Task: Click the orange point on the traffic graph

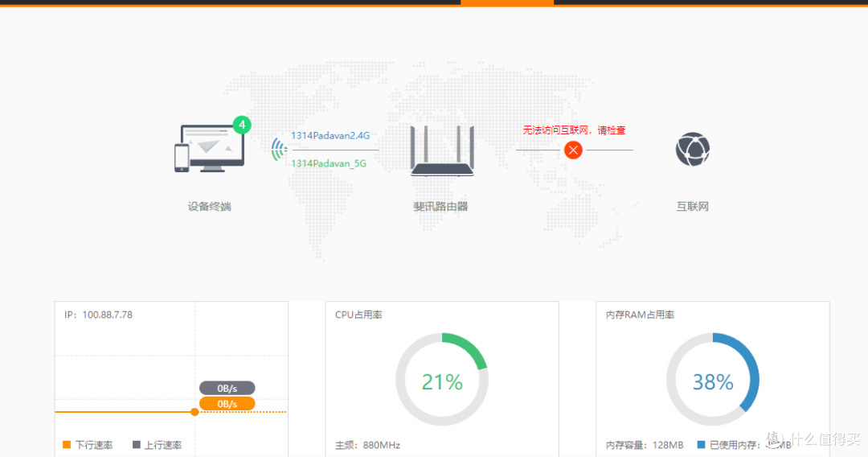Action: click(x=194, y=412)
